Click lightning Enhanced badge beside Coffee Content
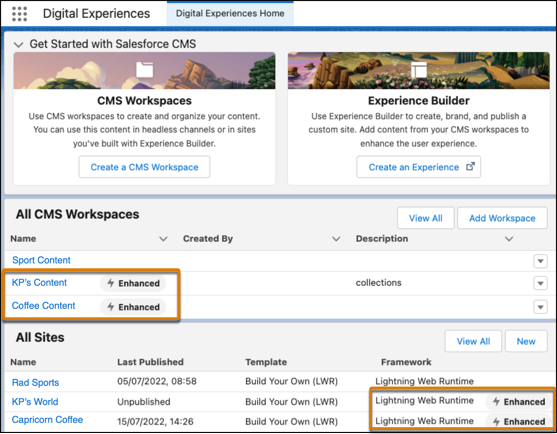Viewport: 557px width, 434px height. 133,307
